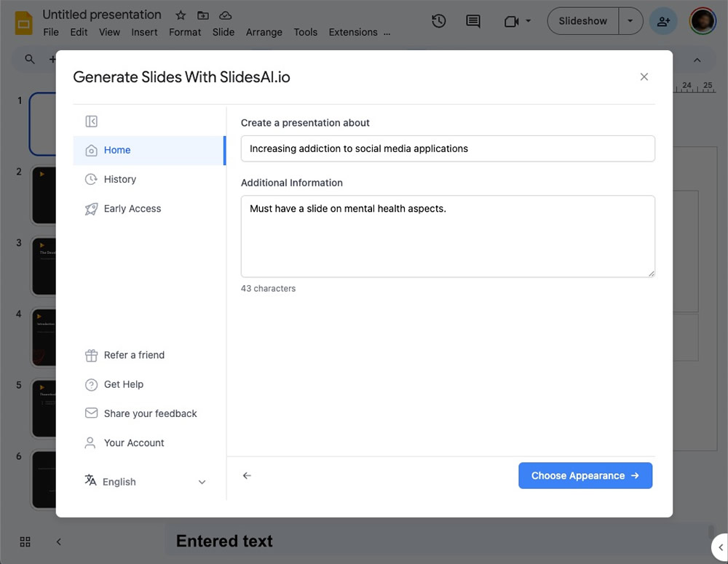Click the Early Access rocket icon
The width and height of the screenshot is (728, 564).
(x=92, y=209)
